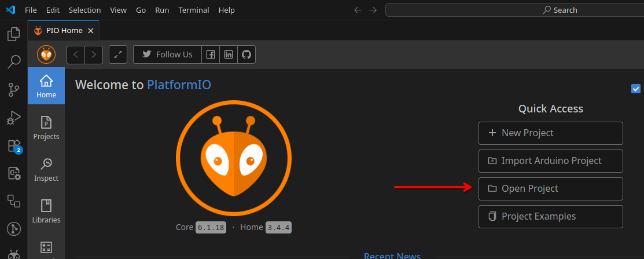
Task: Uncheck the show at startup checkbox
Action: click(636, 89)
